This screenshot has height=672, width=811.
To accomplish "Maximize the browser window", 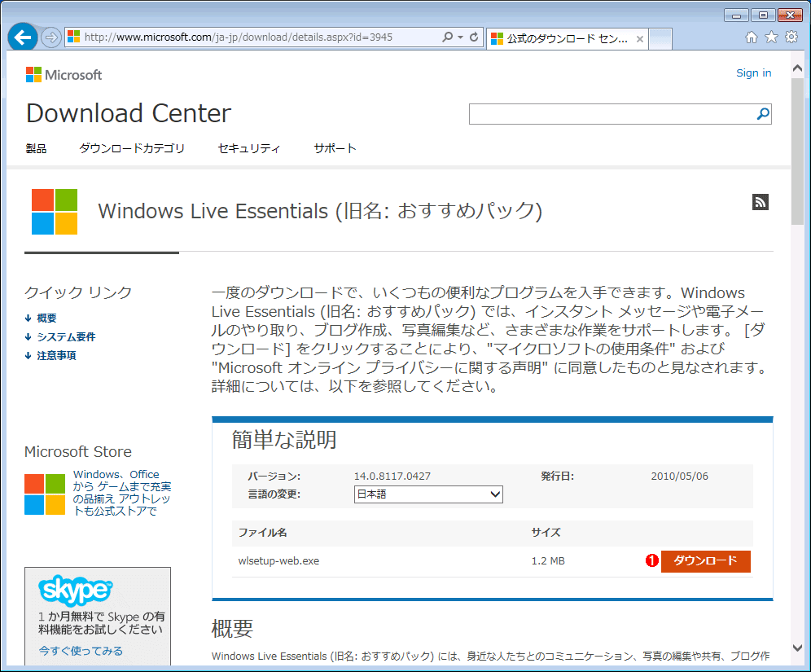I will click(x=763, y=15).
